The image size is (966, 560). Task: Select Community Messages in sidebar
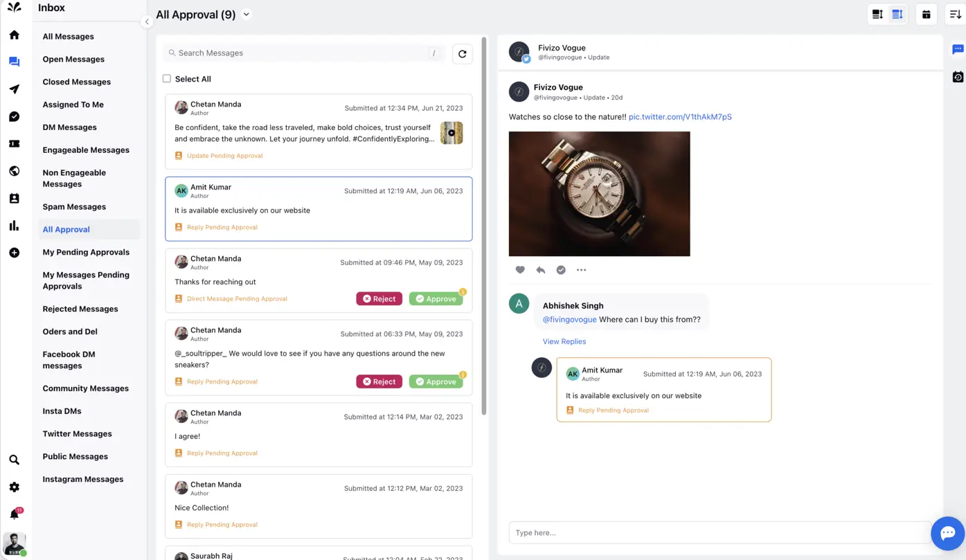pos(85,389)
